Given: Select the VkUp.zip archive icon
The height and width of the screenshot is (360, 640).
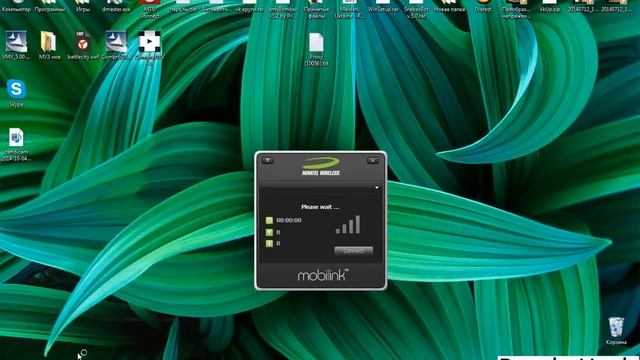Looking at the screenshot, I should (549, 6).
